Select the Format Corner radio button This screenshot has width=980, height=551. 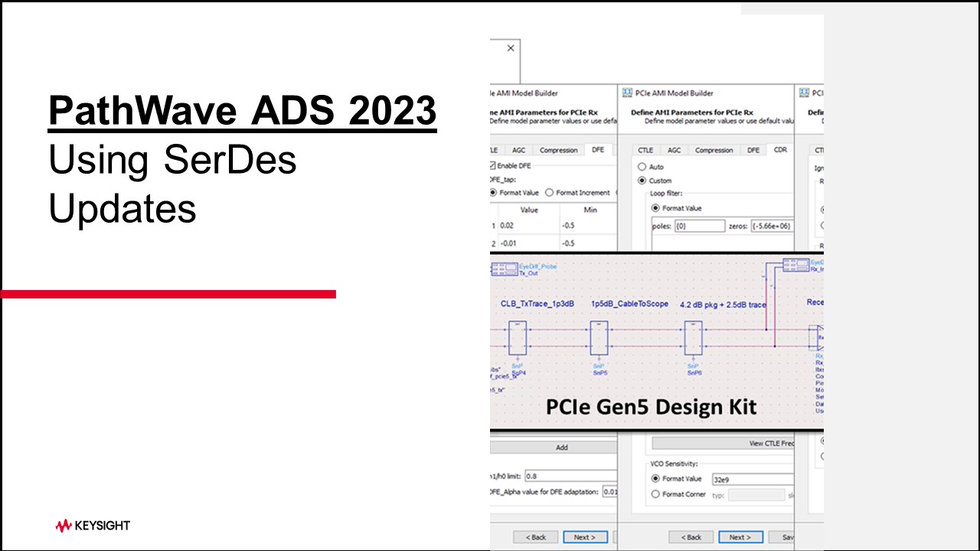point(655,494)
